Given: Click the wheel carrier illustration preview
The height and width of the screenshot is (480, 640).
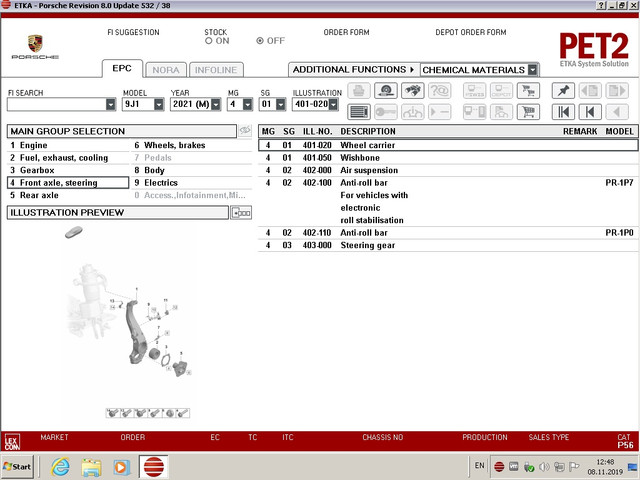Looking at the screenshot, I should tap(130, 320).
